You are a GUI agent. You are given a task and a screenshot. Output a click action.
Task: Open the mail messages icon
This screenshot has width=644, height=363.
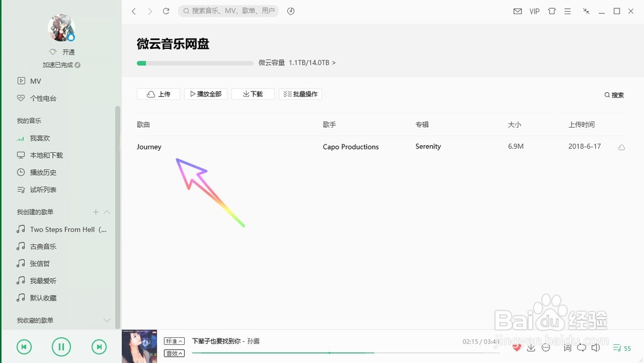pyautogui.click(x=518, y=12)
